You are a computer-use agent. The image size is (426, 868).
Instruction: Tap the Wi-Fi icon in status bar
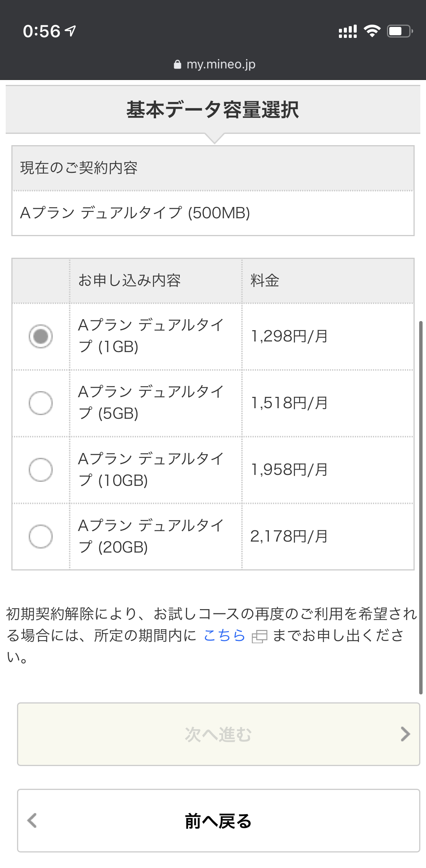click(372, 31)
